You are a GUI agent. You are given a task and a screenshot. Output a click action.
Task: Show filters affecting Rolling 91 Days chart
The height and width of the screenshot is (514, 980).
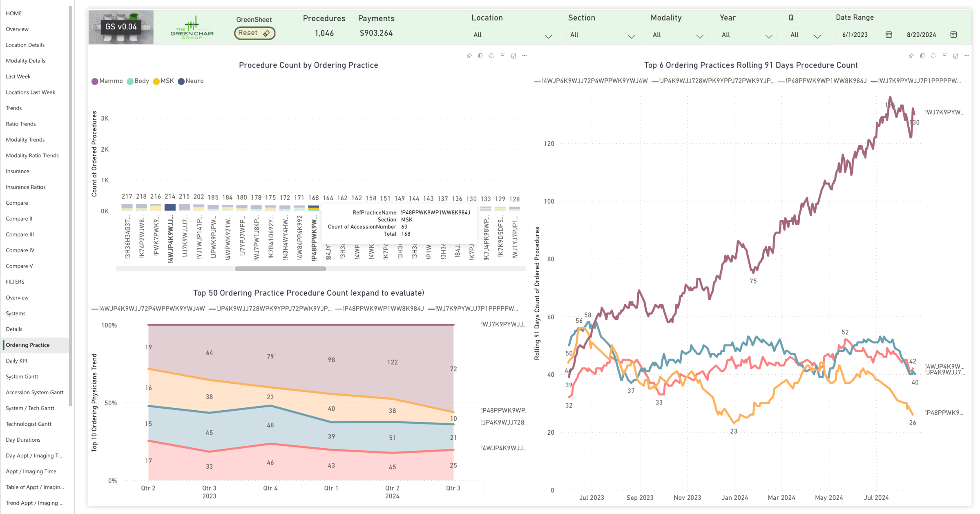pos(944,56)
